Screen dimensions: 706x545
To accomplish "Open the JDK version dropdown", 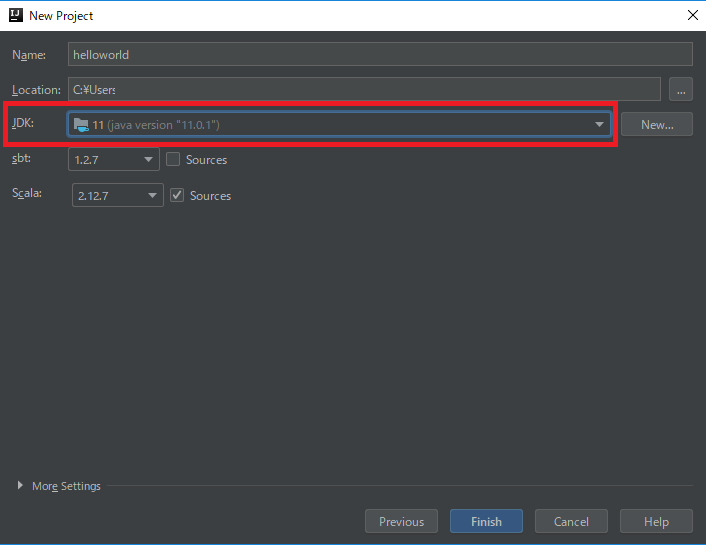I will [x=339, y=124].
